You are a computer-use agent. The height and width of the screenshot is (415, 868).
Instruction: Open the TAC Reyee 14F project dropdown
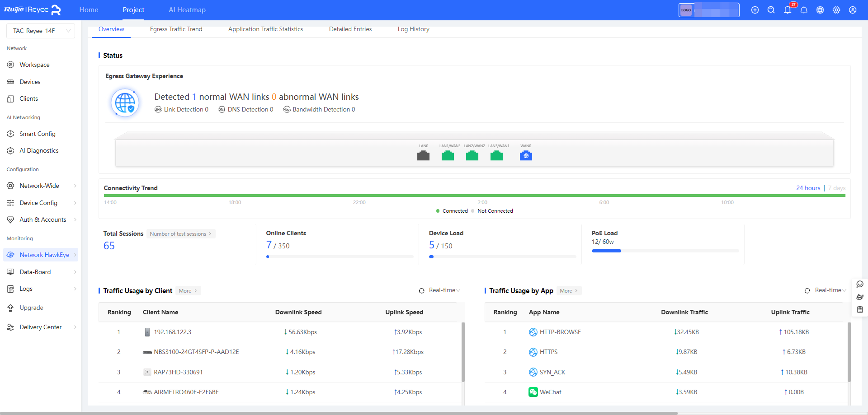point(41,31)
